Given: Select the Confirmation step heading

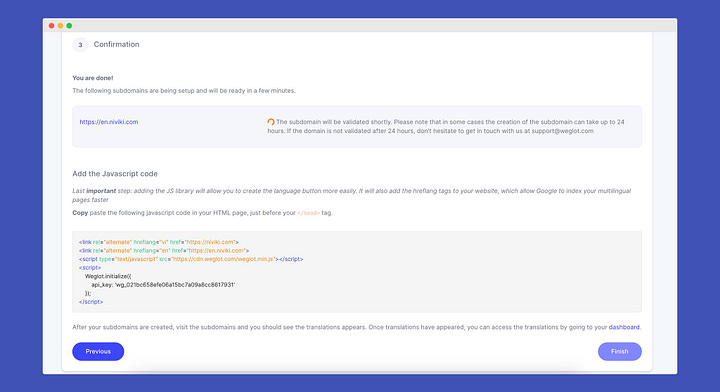Looking at the screenshot, I should tap(117, 45).
